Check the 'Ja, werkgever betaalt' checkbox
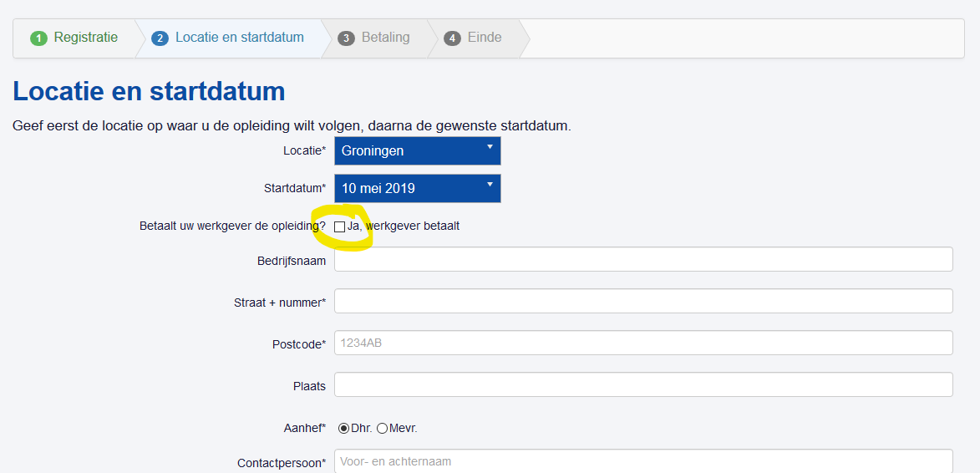Viewport: 980px width, 473px height. (x=339, y=226)
